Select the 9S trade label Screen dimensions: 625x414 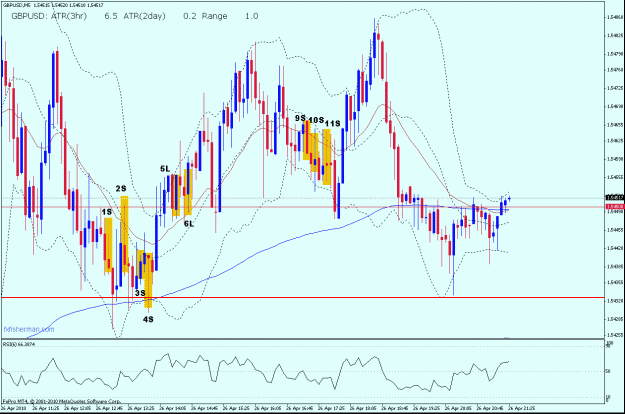pyautogui.click(x=300, y=118)
